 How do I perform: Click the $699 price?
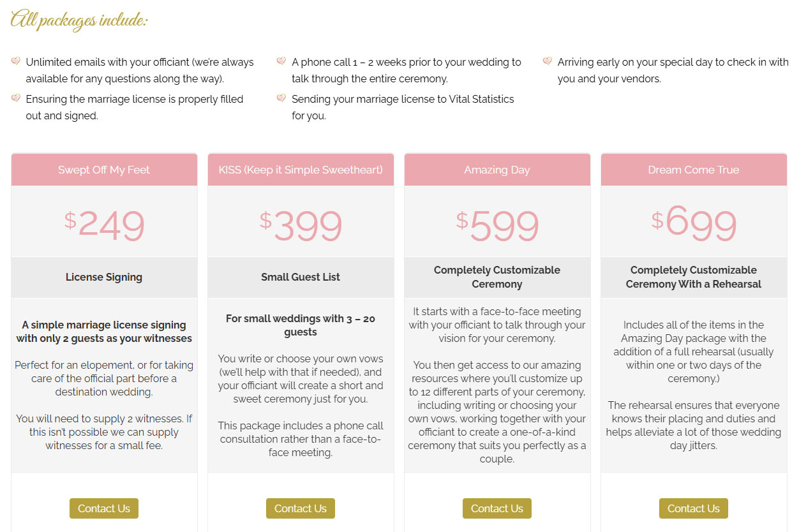[x=694, y=223]
